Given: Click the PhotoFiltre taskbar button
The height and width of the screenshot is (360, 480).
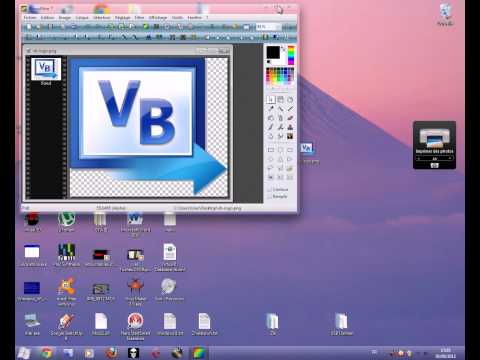Looking at the screenshot, I should click(x=199, y=353).
